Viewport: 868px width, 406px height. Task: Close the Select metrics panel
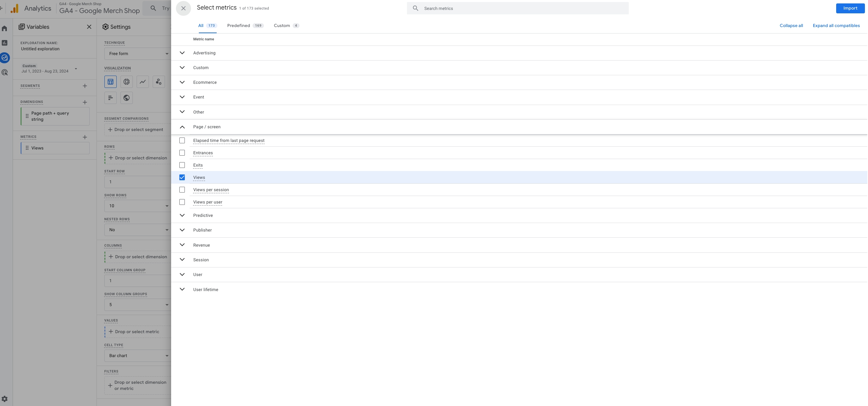coord(183,8)
